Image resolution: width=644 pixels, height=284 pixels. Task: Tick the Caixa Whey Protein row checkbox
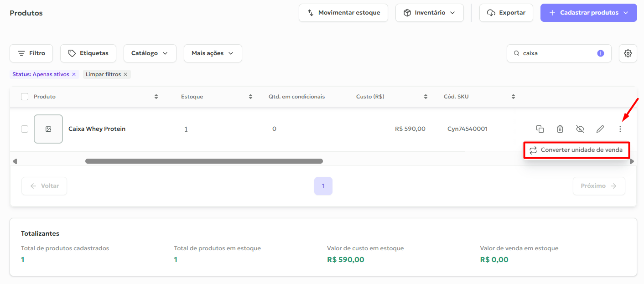point(25,129)
